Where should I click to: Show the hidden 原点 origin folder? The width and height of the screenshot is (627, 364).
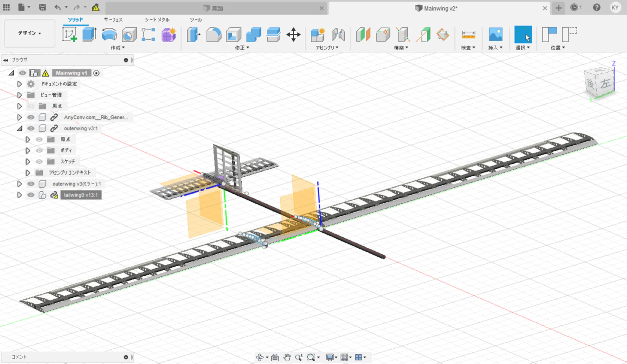pos(31,106)
